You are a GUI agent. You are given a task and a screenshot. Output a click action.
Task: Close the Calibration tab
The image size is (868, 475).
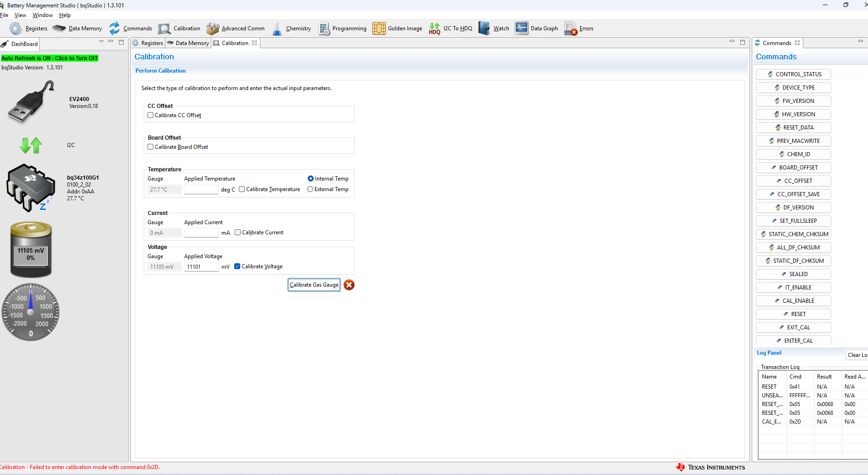[x=254, y=43]
